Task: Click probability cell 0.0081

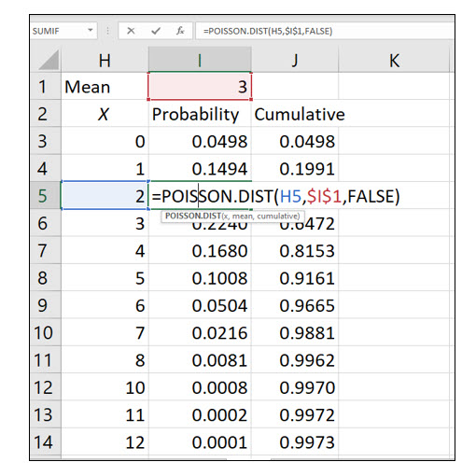Action: coord(200,360)
